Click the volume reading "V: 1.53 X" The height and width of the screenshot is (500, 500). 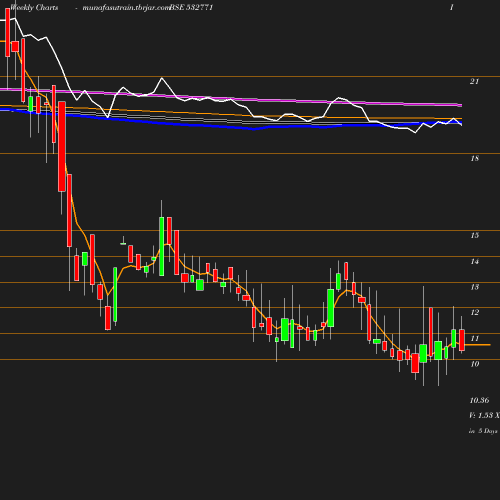pyautogui.click(x=484, y=415)
